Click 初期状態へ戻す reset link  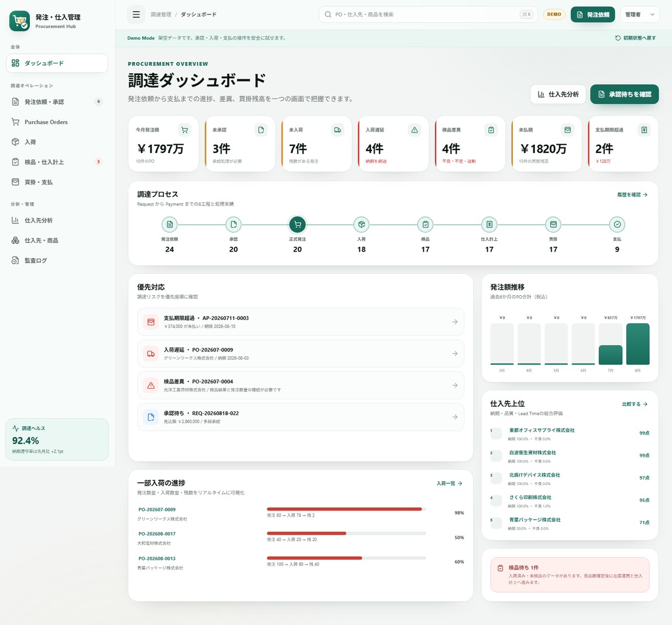(636, 38)
